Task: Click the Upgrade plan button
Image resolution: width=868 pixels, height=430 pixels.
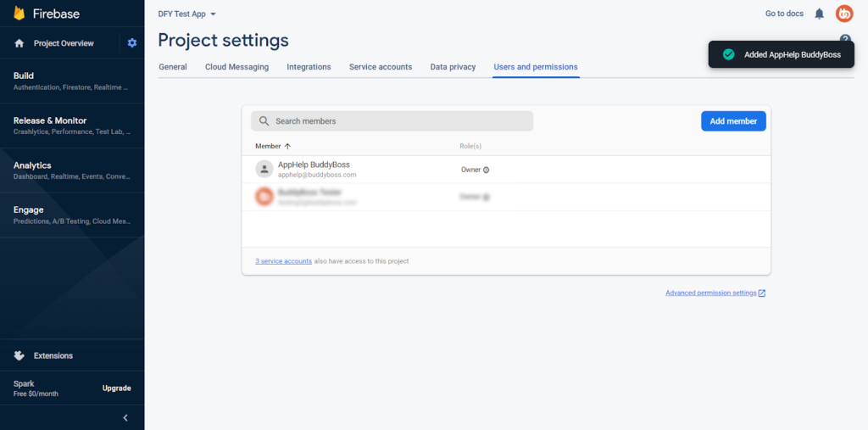Action: (x=117, y=388)
